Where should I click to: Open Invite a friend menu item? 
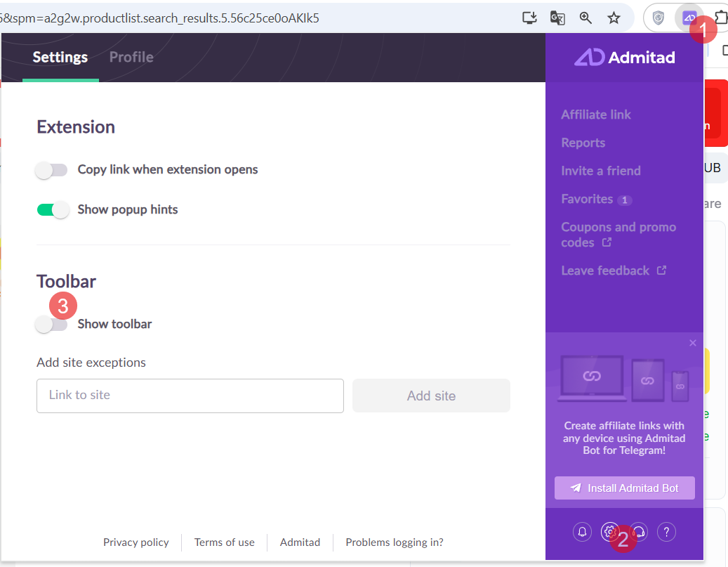coord(601,171)
